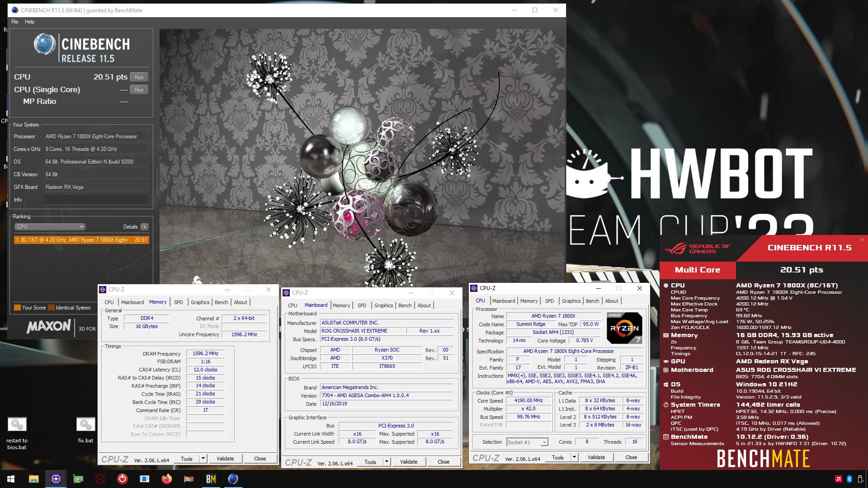The height and width of the screenshot is (488, 868).
Task: Click the System Timers stopwatch icon in BenchMate panel
Action: (x=666, y=405)
